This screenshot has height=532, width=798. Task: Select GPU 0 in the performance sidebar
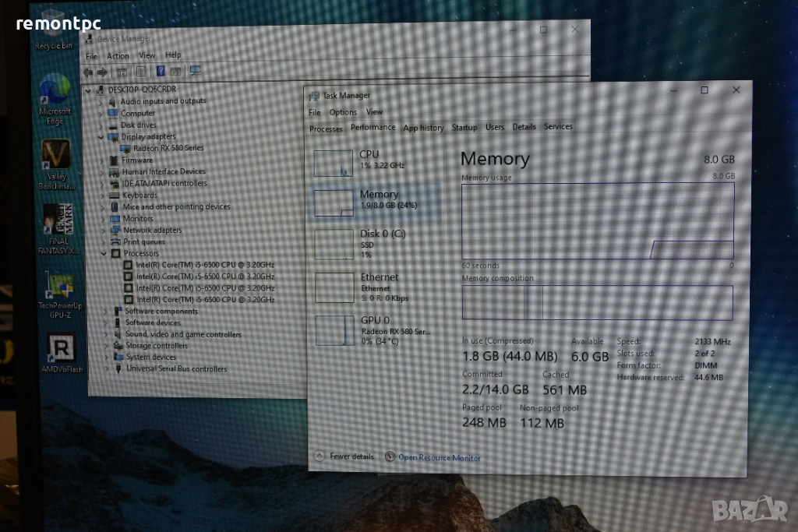point(374,329)
